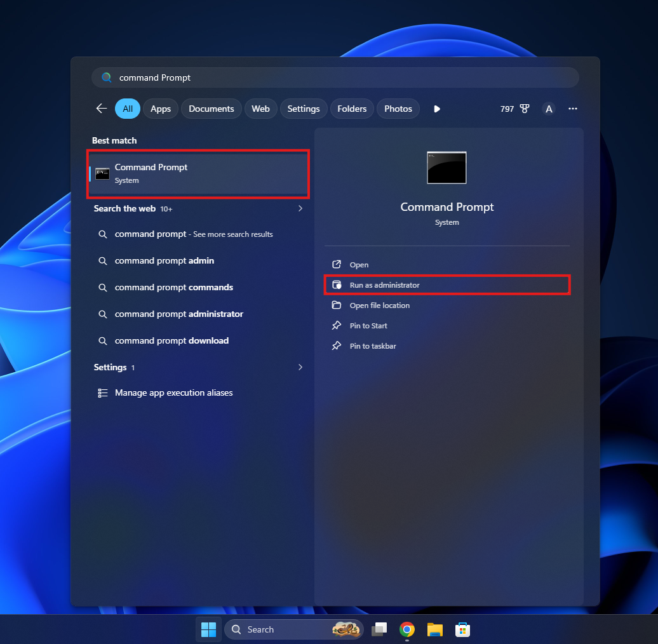Image resolution: width=658 pixels, height=644 pixels.
Task: Expand the Search the web section
Action: coord(300,208)
